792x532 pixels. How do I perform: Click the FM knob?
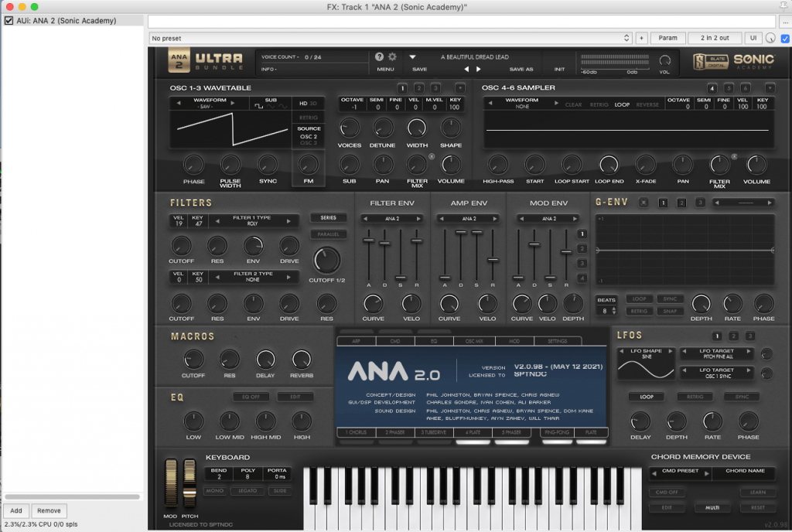pos(308,164)
